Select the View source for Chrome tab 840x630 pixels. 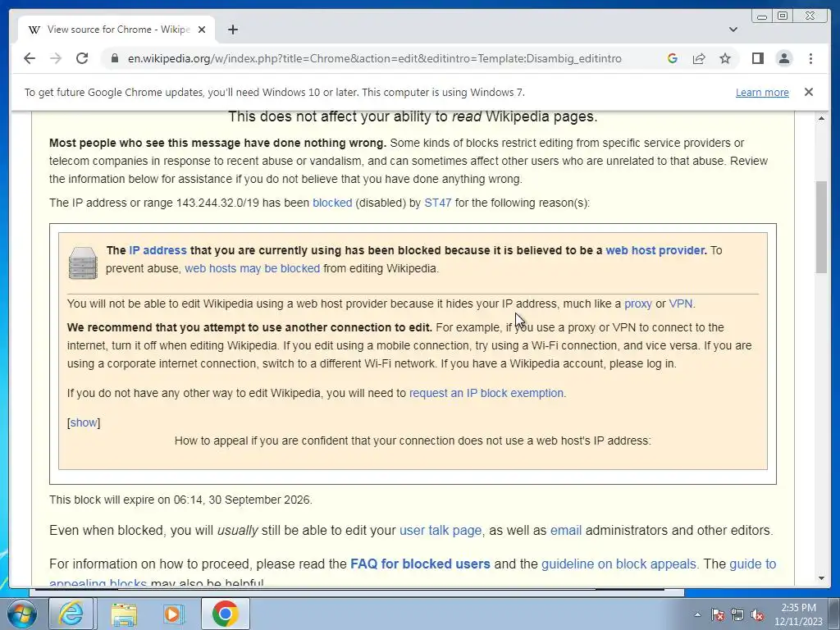click(116, 30)
